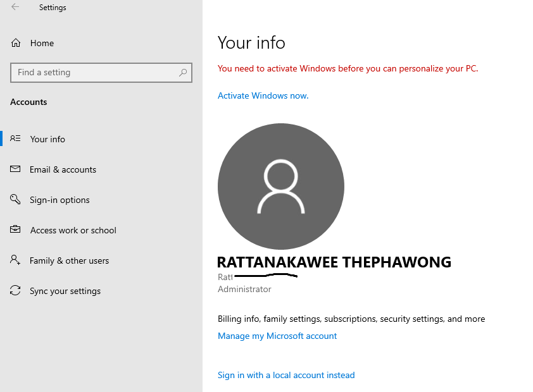This screenshot has height=392, width=533.
Task: Click the Sign-in options key icon
Action: 15,199
